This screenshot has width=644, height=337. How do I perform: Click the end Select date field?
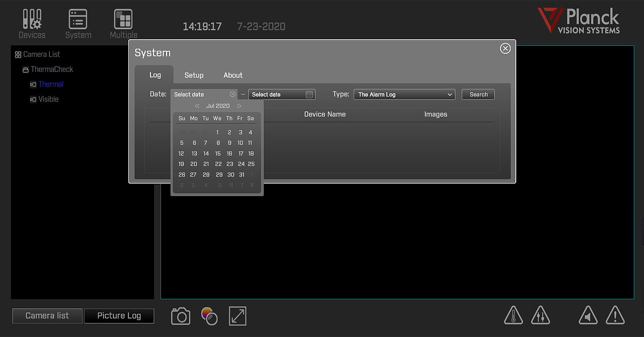(x=282, y=95)
